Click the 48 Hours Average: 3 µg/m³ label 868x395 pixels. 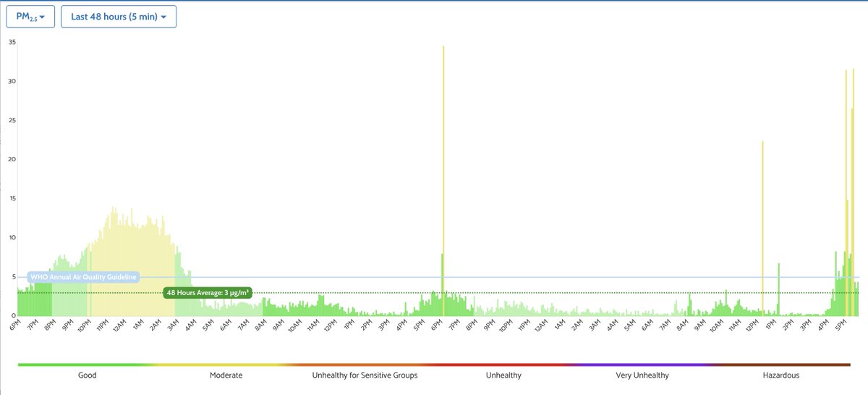(x=208, y=293)
